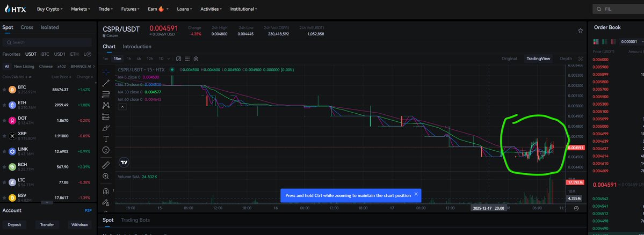
Task: Select the zoom in tool
Action: click(106, 176)
